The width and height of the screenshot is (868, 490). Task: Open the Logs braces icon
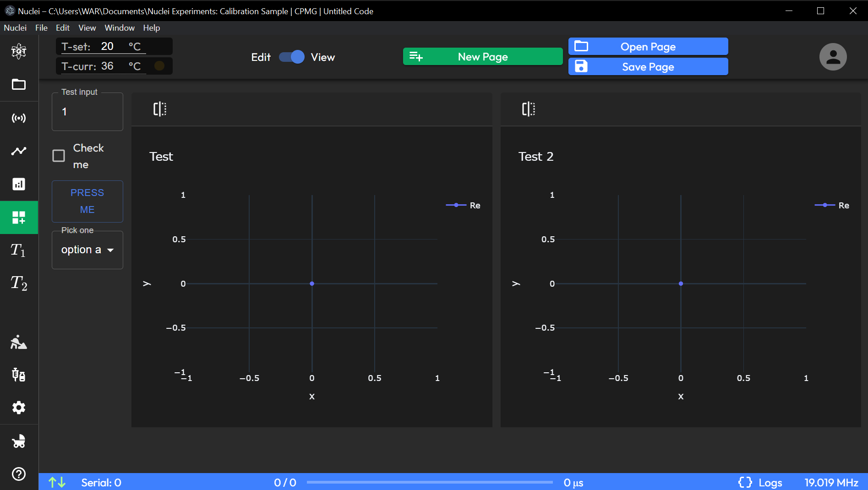point(745,482)
